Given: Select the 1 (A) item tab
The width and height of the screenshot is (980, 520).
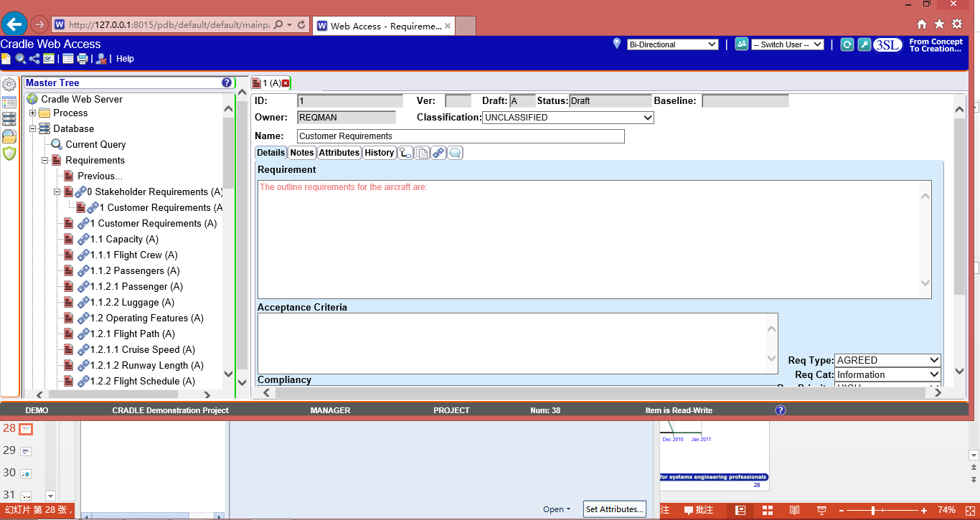Looking at the screenshot, I should (x=271, y=83).
